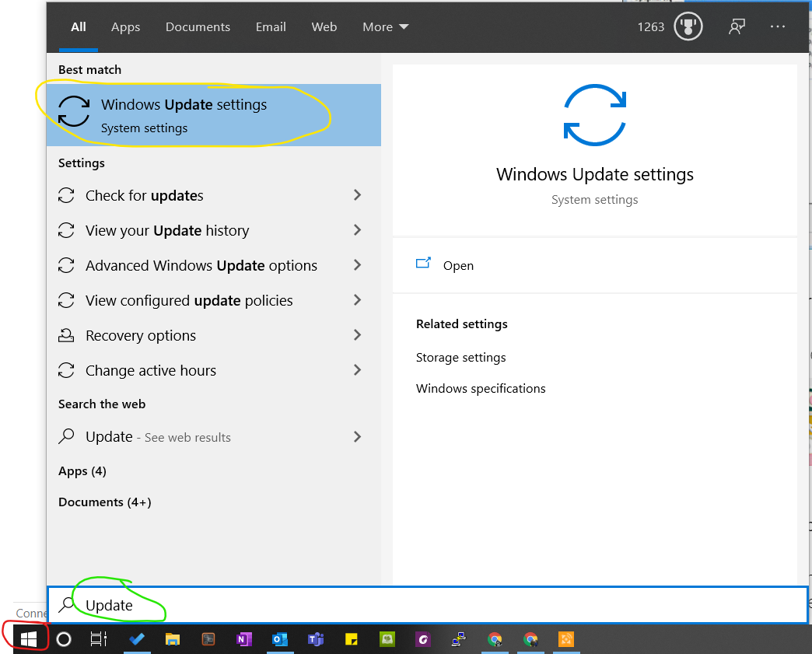The width and height of the screenshot is (812, 654).
Task: Click the Microsoft Rewards trophy icon
Action: pyautogui.click(x=688, y=26)
